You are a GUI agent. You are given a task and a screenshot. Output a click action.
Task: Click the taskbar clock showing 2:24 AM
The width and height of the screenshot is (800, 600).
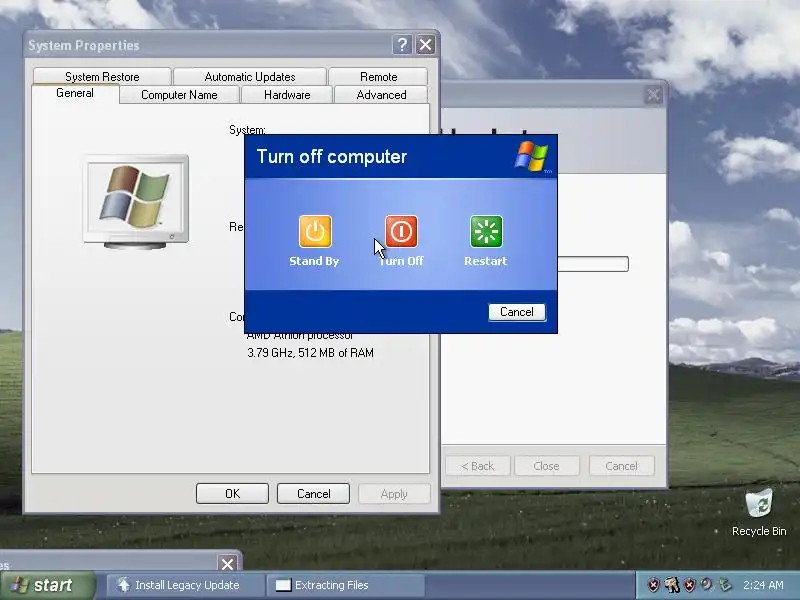[x=763, y=585]
